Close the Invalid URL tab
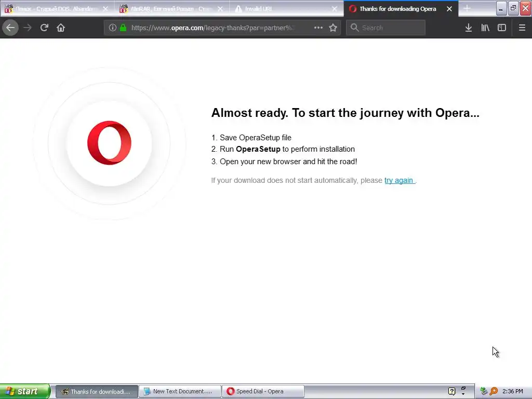 pos(335,9)
